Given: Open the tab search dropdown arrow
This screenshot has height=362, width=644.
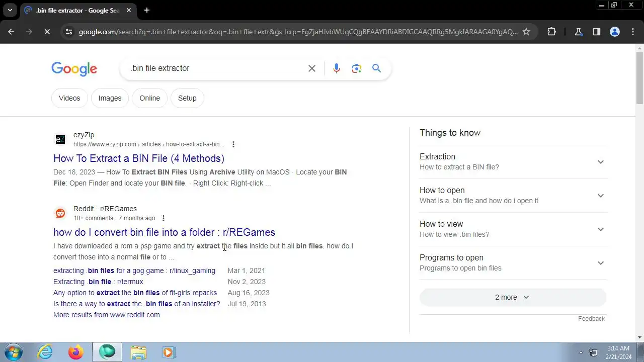Looking at the screenshot, I should click(10, 10).
